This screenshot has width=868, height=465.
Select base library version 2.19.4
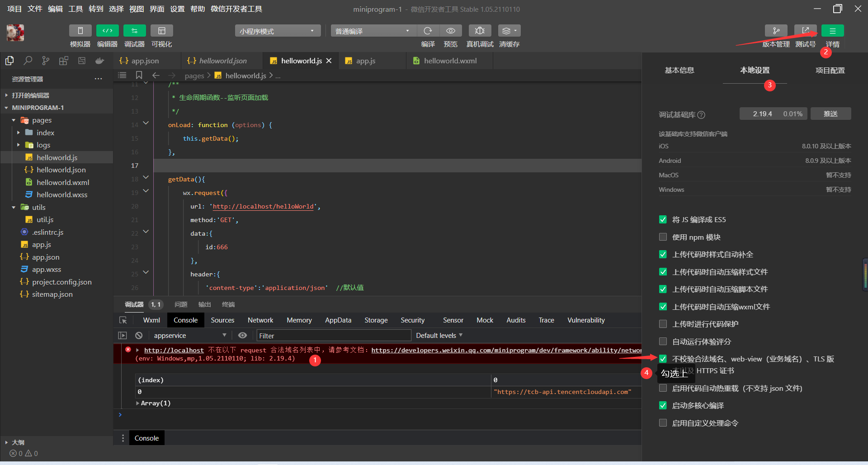[774, 114]
